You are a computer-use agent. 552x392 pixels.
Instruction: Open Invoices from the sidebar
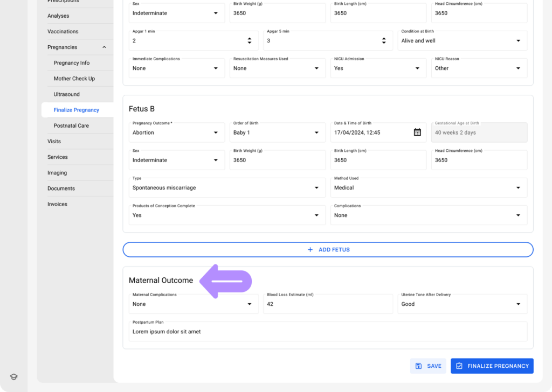click(x=57, y=204)
